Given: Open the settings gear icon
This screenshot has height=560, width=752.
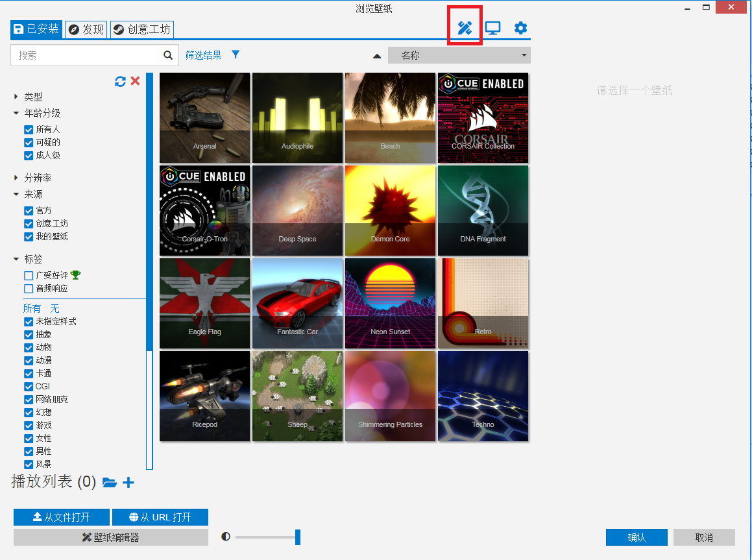Looking at the screenshot, I should click(x=520, y=29).
